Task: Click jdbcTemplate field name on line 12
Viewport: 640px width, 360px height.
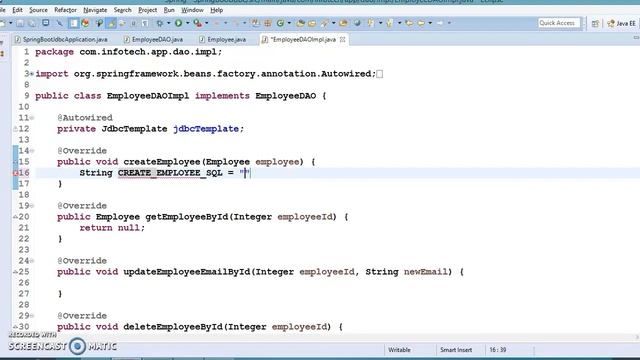Action: 206,129
